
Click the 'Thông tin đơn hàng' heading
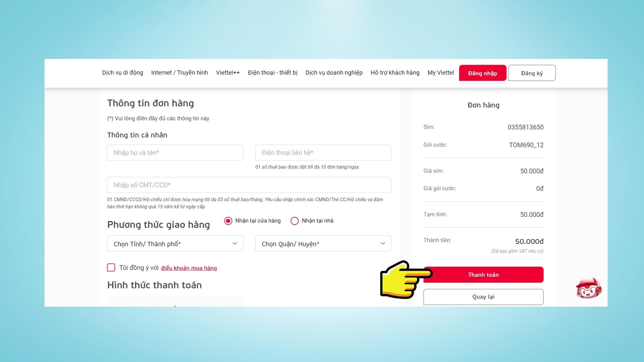pyautogui.click(x=150, y=103)
